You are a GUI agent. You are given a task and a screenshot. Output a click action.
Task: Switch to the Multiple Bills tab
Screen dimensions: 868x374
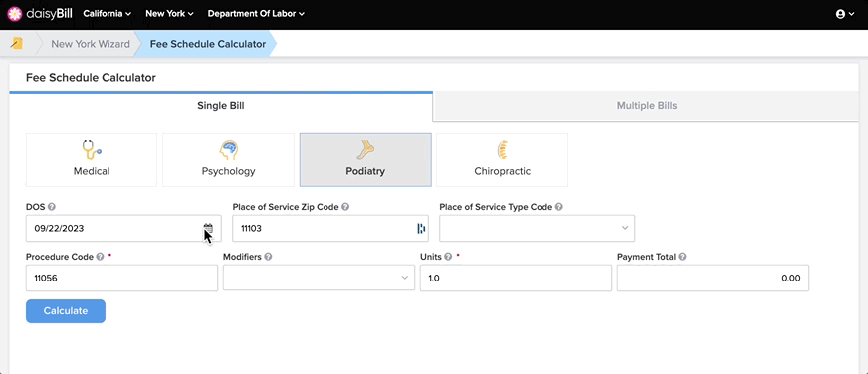[x=647, y=106]
